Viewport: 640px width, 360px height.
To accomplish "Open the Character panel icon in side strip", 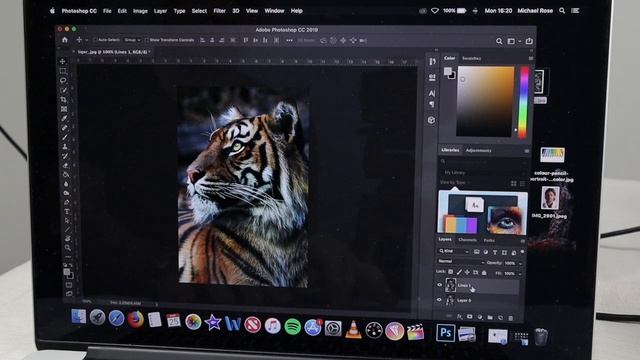I will click(x=432, y=93).
